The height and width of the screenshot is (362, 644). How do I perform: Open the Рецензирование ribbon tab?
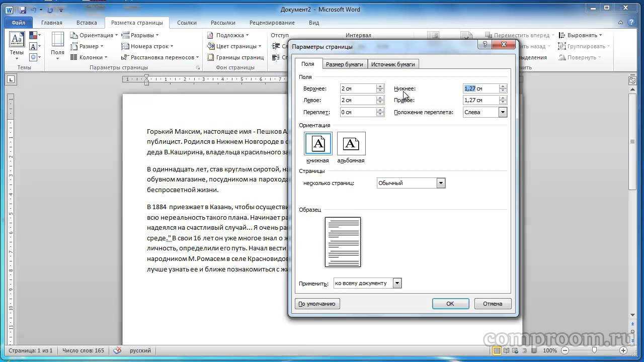coord(272,23)
